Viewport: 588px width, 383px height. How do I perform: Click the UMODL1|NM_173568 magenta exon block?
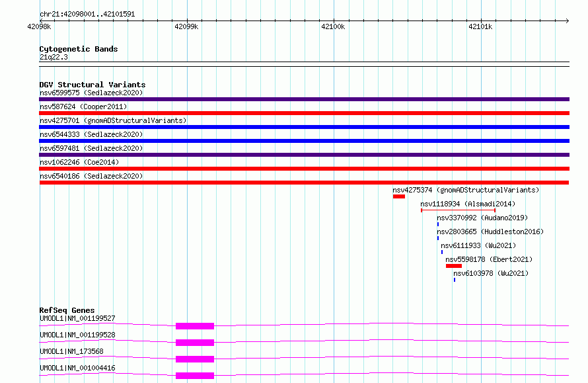tap(195, 359)
